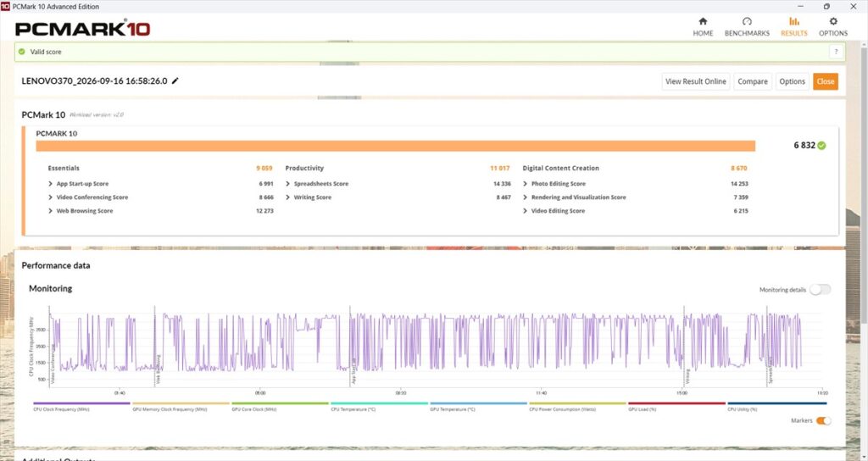The width and height of the screenshot is (868, 461).
Task: Switch to the BENCHMARKS tab
Action: 747,26
